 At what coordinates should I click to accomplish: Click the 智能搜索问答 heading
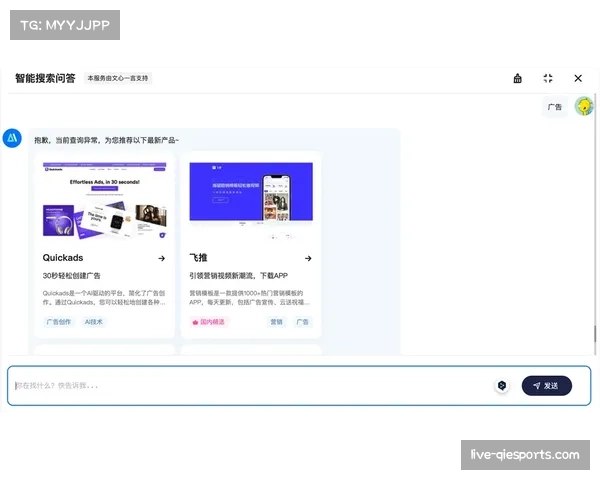click(x=45, y=78)
